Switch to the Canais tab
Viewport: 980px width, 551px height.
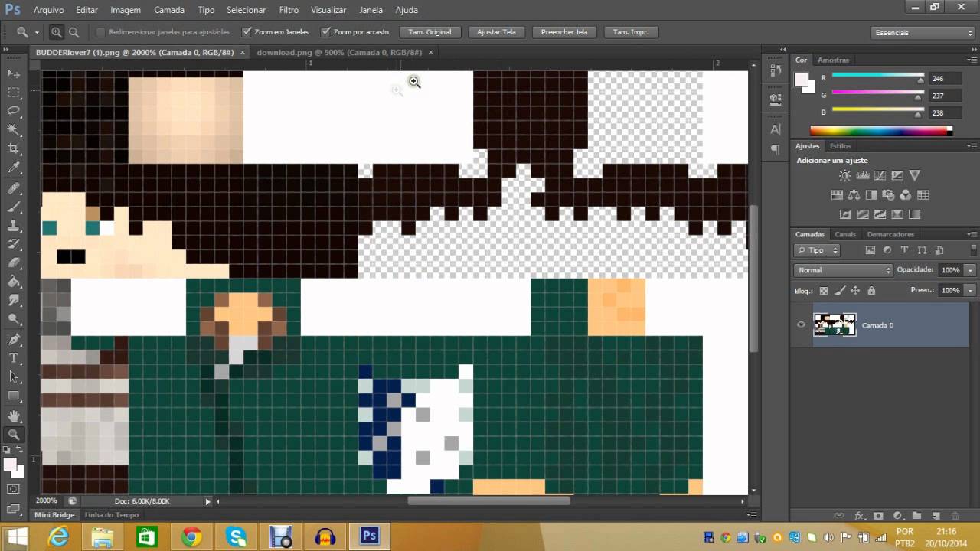point(845,234)
